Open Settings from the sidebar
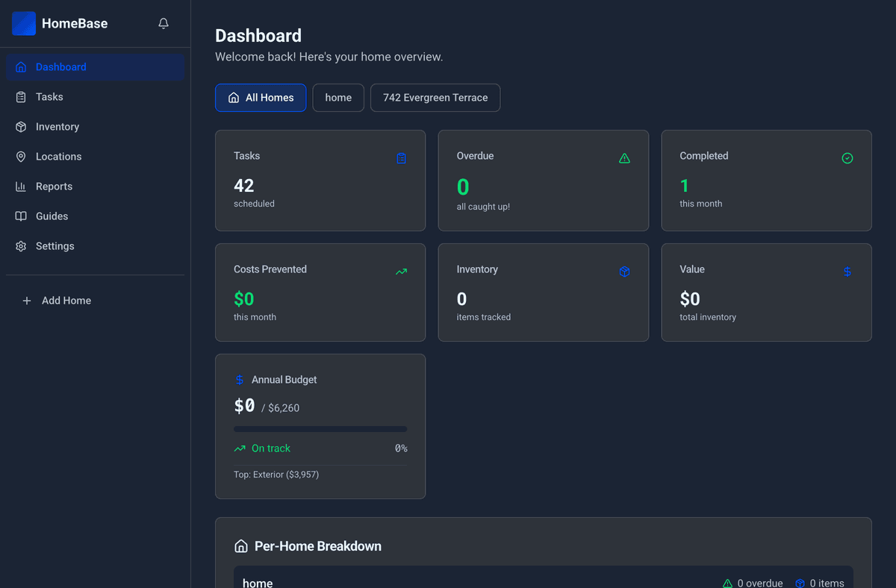The image size is (896, 588). (x=54, y=245)
